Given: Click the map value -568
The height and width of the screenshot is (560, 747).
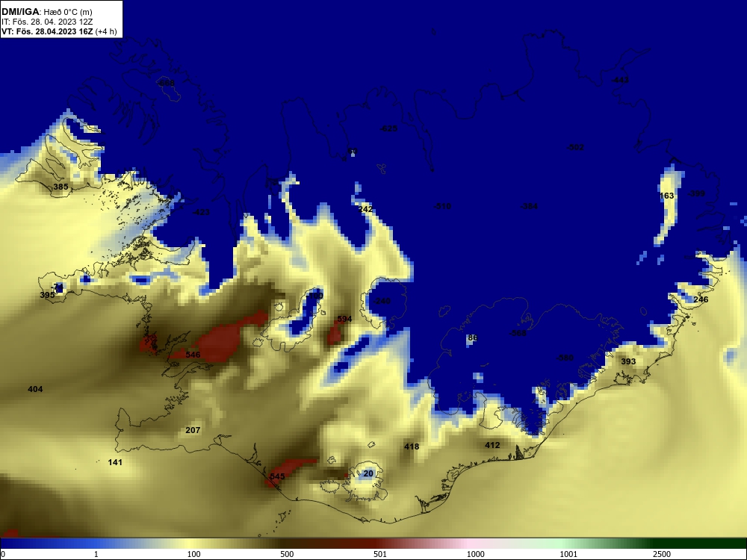Looking at the screenshot, I should pyautogui.click(x=518, y=333).
